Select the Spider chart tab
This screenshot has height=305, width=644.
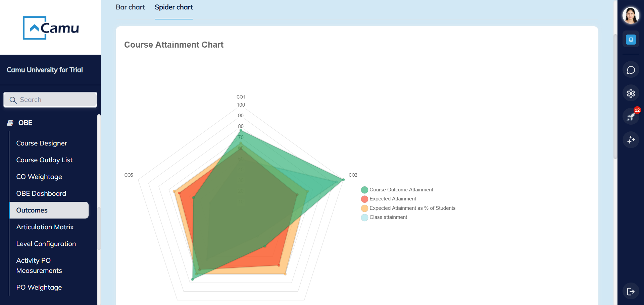pyautogui.click(x=174, y=7)
